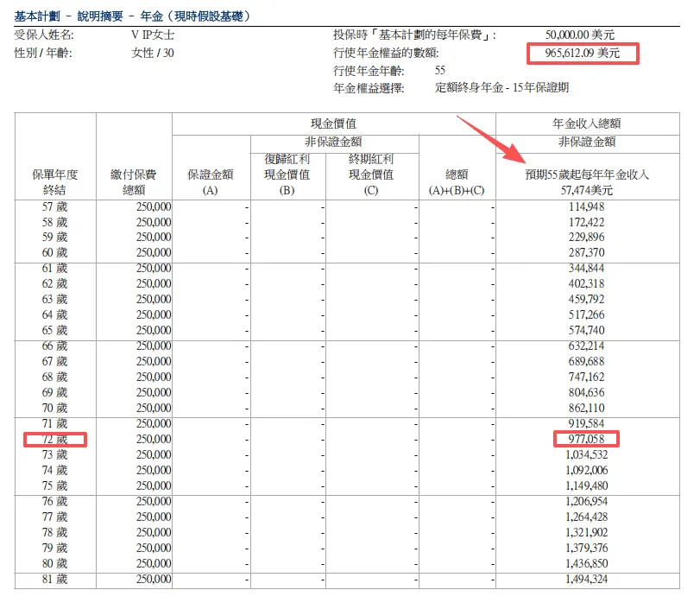The width and height of the screenshot is (700, 609).
Task: Select the age cell 77 歲
Action: tap(55, 517)
